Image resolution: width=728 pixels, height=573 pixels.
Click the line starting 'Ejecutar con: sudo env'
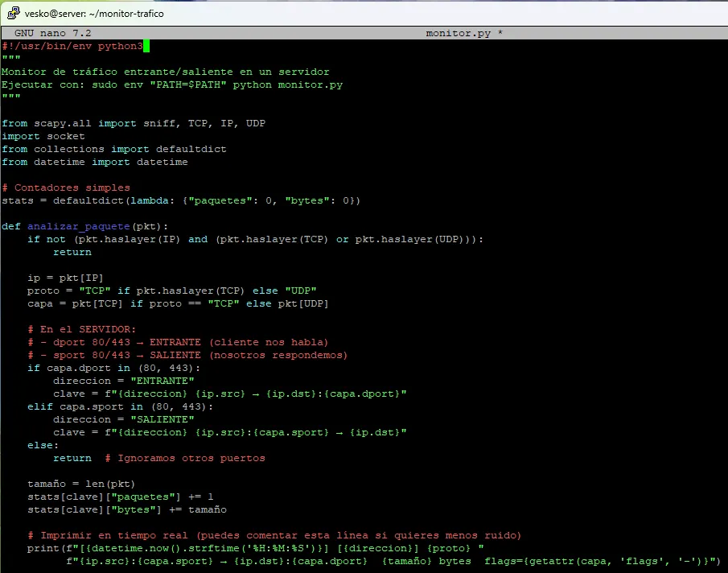click(172, 85)
